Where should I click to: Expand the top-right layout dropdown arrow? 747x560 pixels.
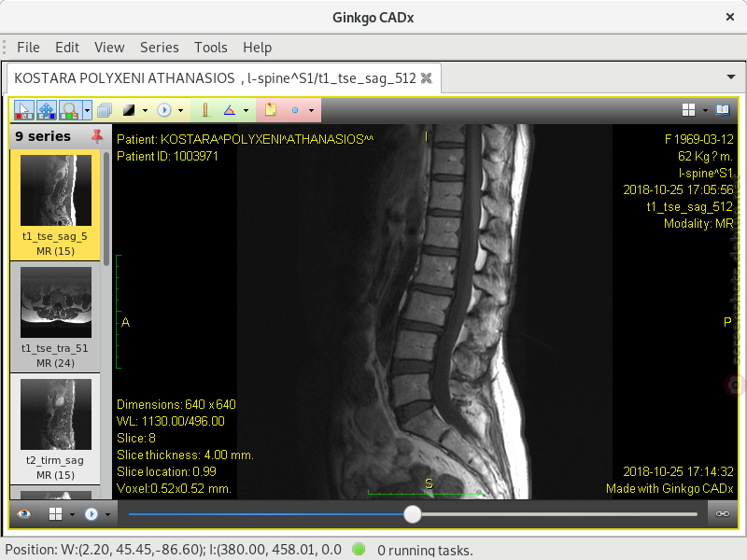tap(705, 110)
